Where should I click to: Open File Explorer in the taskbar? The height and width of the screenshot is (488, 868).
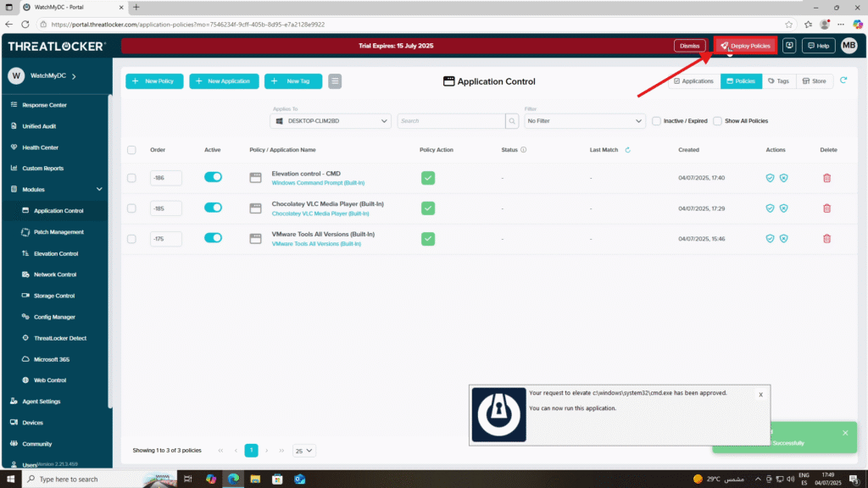click(255, 480)
